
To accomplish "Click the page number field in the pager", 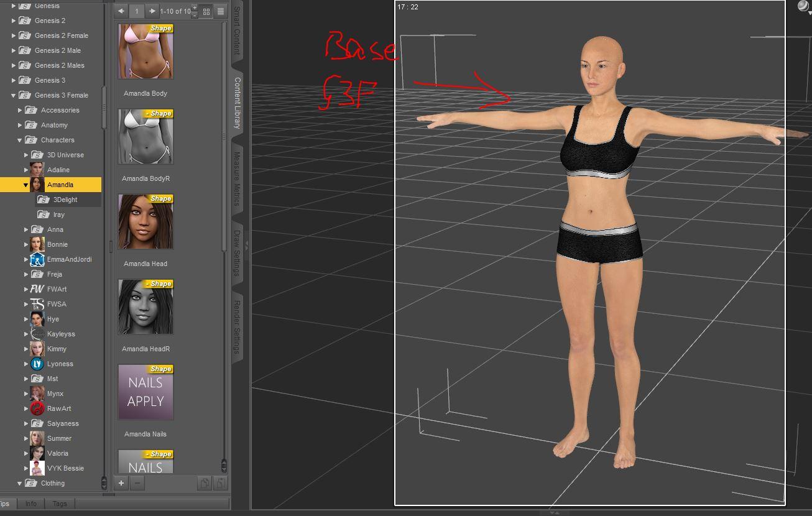I will pos(137,11).
